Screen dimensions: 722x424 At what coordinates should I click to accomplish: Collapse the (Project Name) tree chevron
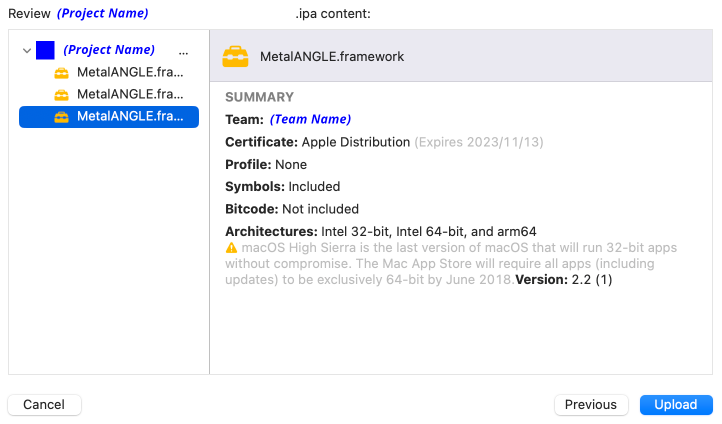click(x=27, y=50)
